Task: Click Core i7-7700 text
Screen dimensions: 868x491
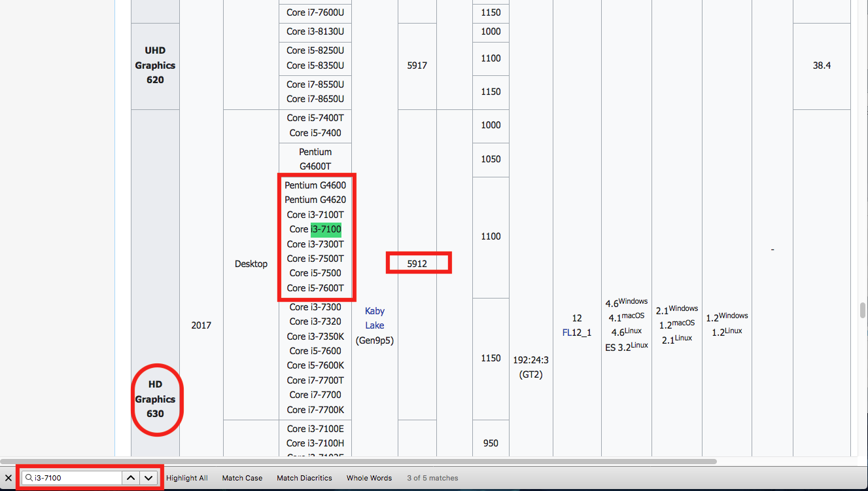Action: [315, 395]
